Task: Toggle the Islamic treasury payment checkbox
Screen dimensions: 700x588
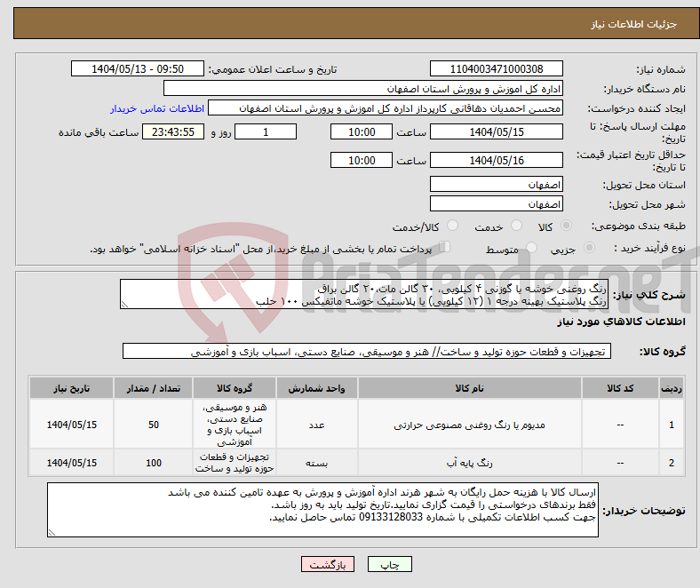Action: [445, 247]
